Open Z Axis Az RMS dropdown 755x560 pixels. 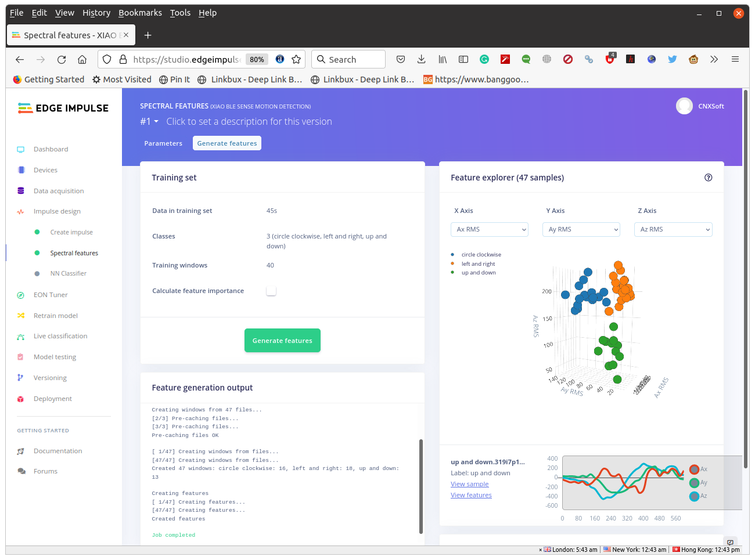coord(673,229)
